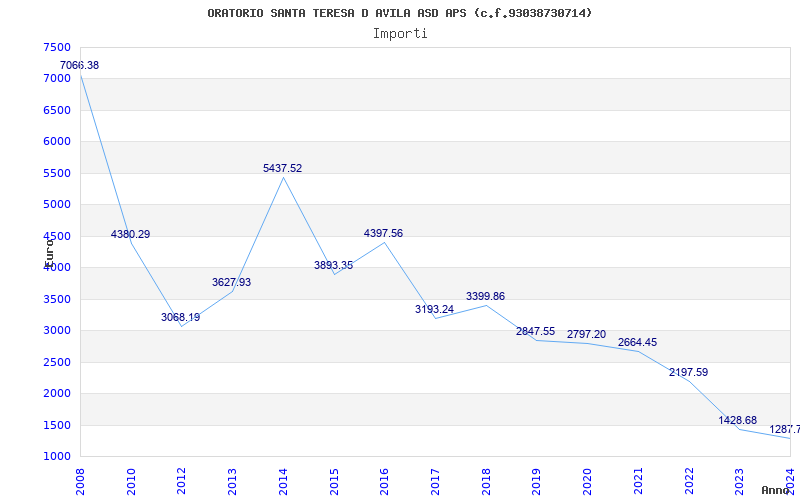Click the 2500 y-axis tick label

[57, 362]
